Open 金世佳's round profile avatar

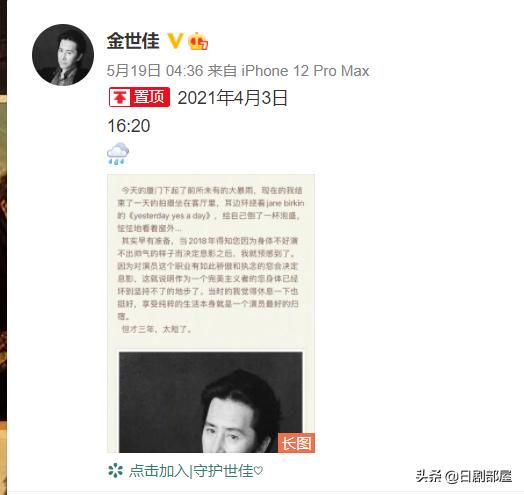tap(63, 55)
